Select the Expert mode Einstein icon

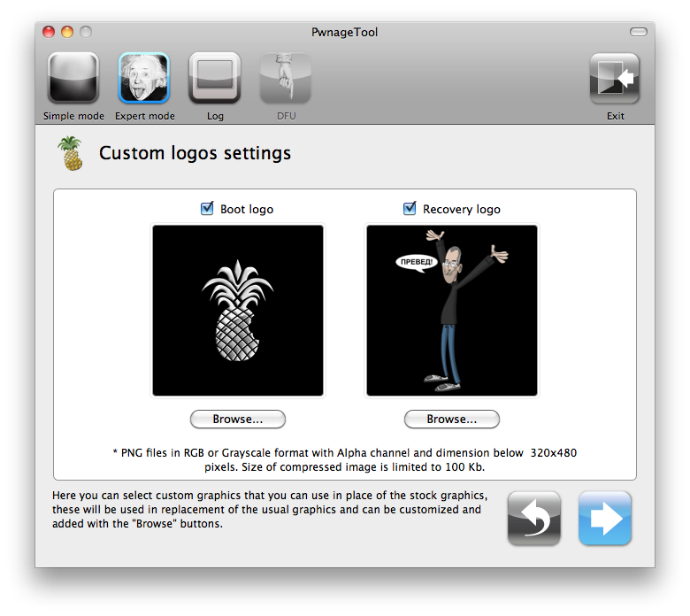[x=144, y=79]
